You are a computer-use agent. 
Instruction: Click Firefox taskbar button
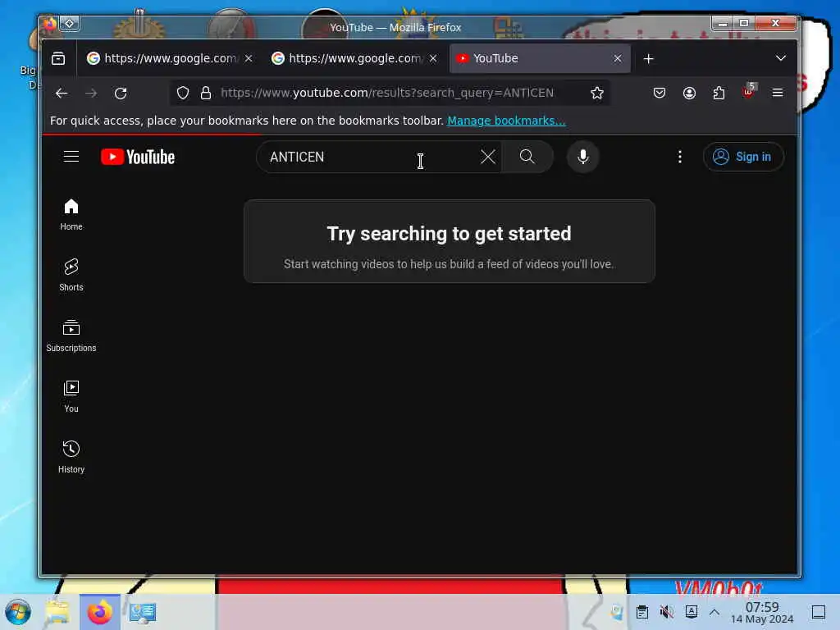coord(99,612)
